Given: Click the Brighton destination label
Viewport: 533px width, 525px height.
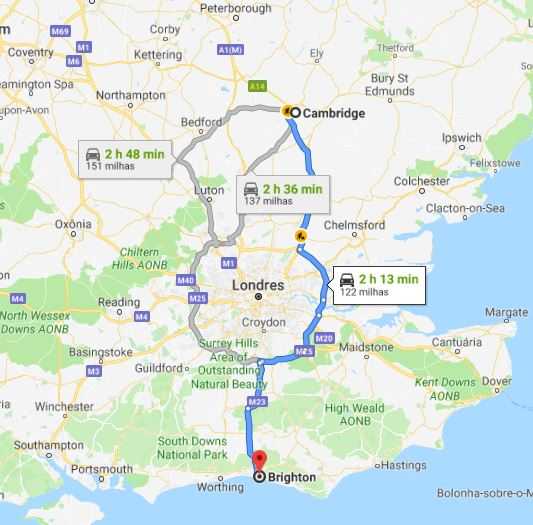Looking at the screenshot, I should pos(292,477).
